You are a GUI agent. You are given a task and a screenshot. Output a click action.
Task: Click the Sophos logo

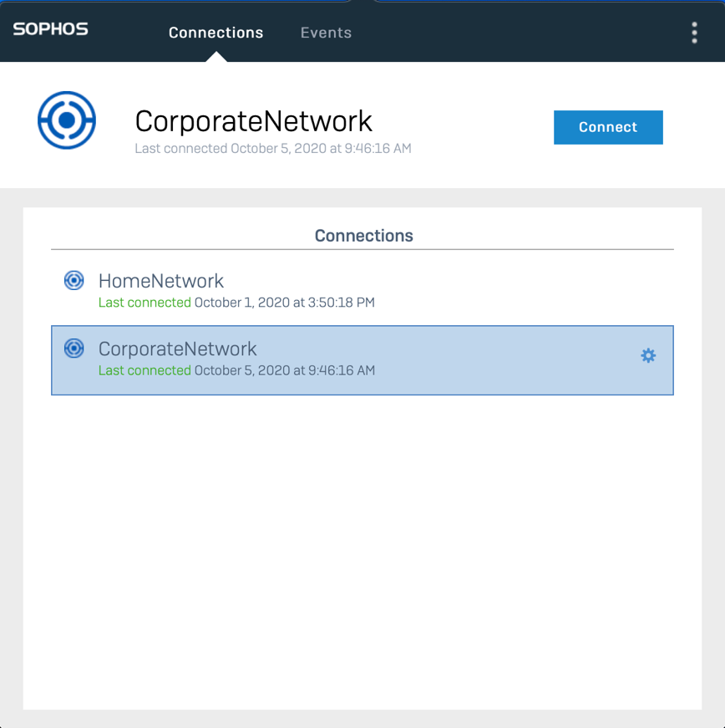(x=51, y=29)
